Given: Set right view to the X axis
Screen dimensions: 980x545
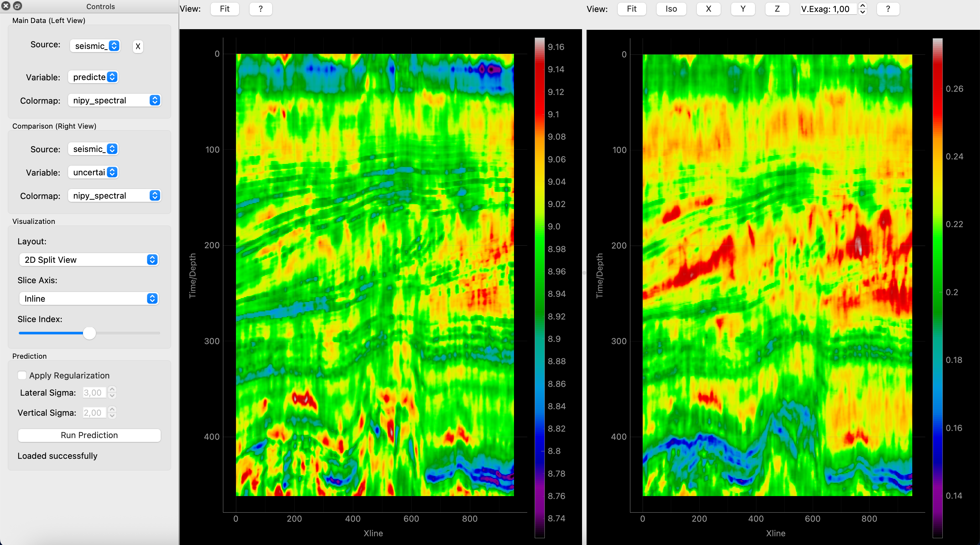Looking at the screenshot, I should click(x=708, y=9).
